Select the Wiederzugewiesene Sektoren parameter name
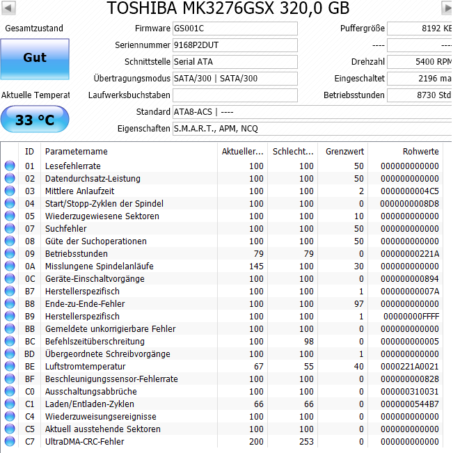This screenshot has height=453, width=476. click(x=102, y=216)
